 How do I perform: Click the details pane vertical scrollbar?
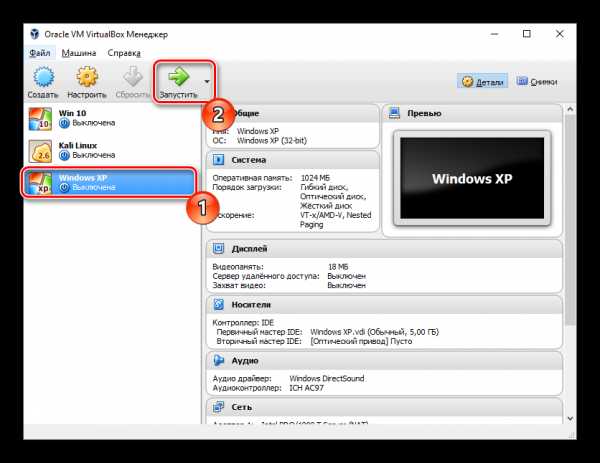coord(569,250)
